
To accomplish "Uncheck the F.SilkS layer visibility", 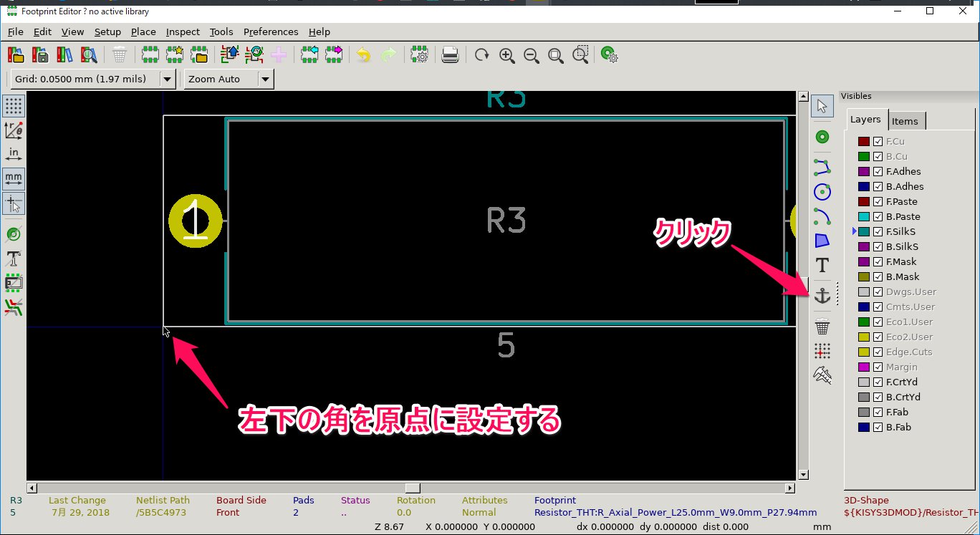I will (878, 232).
